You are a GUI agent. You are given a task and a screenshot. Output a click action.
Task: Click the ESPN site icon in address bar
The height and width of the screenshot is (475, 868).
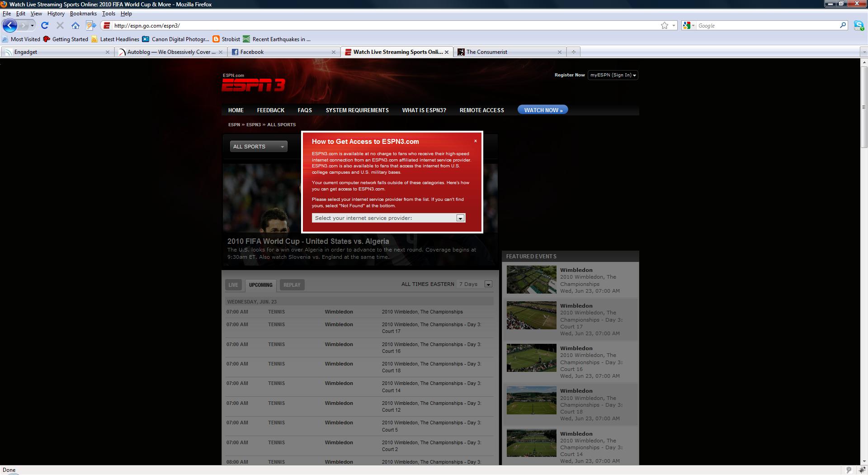click(106, 26)
